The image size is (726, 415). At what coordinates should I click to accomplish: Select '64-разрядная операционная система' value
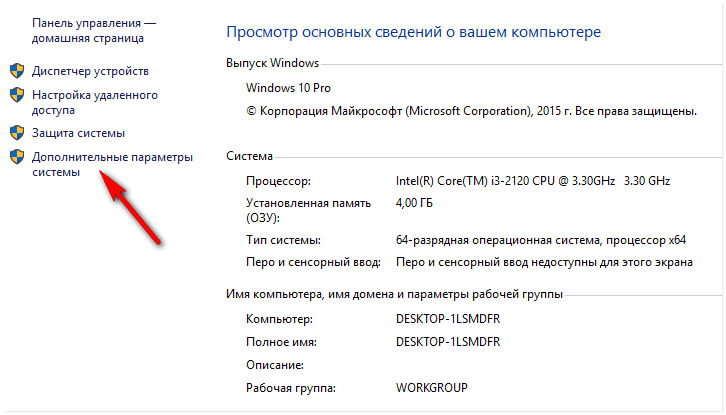coord(541,240)
